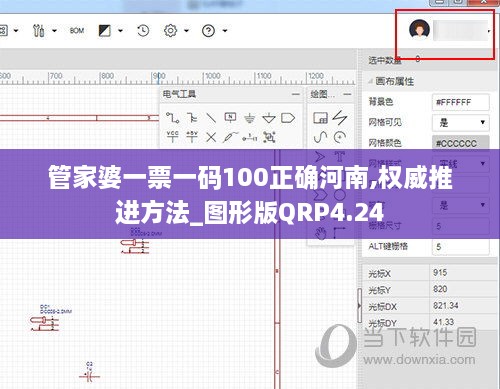The width and height of the screenshot is (500, 389).
Task: Select the Net Label tool
Action: click(230, 117)
